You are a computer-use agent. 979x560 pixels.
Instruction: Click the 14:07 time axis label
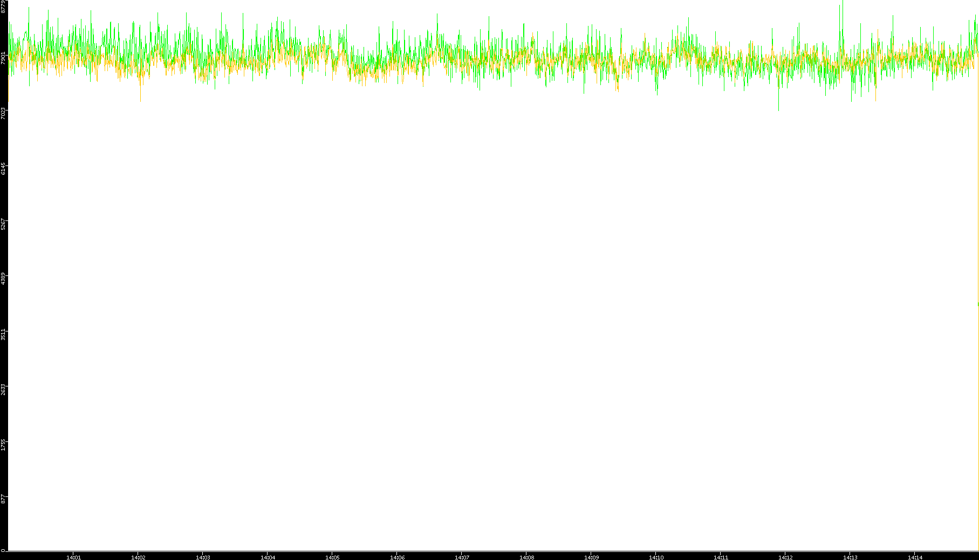pyautogui.click(x=462, y=557)
